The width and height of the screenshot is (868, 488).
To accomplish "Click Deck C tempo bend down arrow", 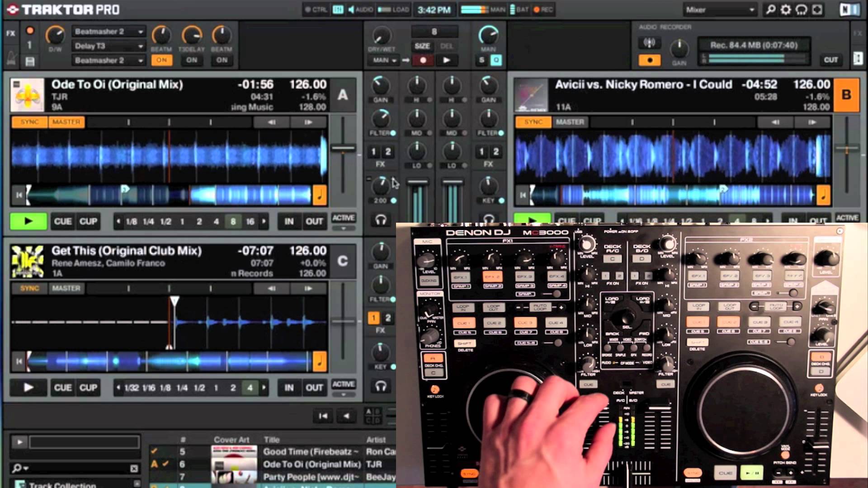I will [x=271, y=288].
